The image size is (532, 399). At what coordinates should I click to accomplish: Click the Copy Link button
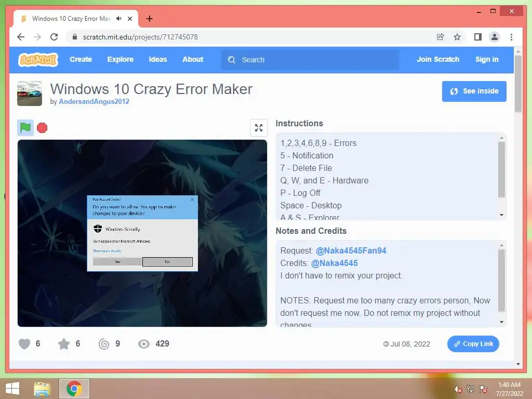(x=473, y=344)
